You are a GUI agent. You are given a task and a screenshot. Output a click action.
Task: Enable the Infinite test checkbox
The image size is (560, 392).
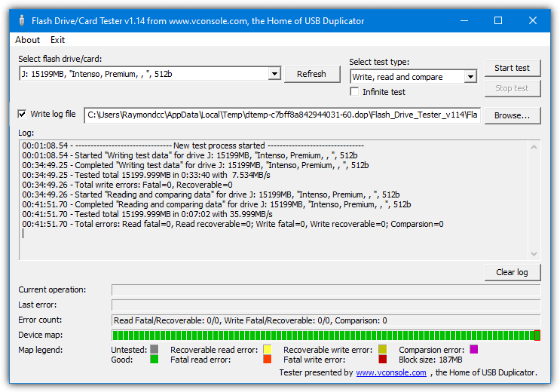coord(354,92)
